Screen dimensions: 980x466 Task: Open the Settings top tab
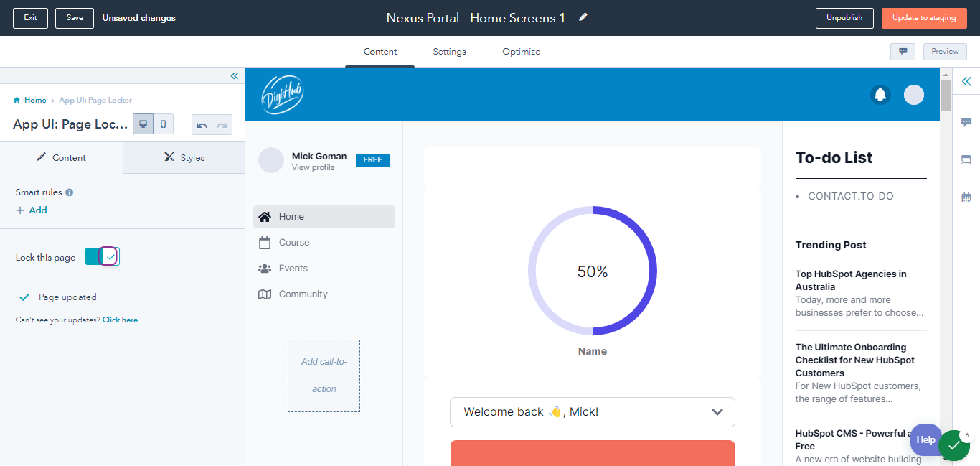coord(450,52)
